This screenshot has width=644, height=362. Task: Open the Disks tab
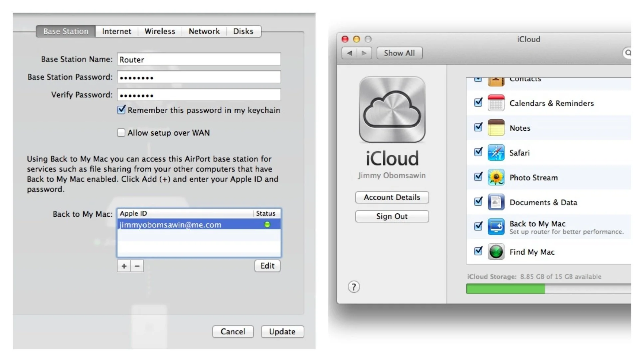(x=243, y=31)
